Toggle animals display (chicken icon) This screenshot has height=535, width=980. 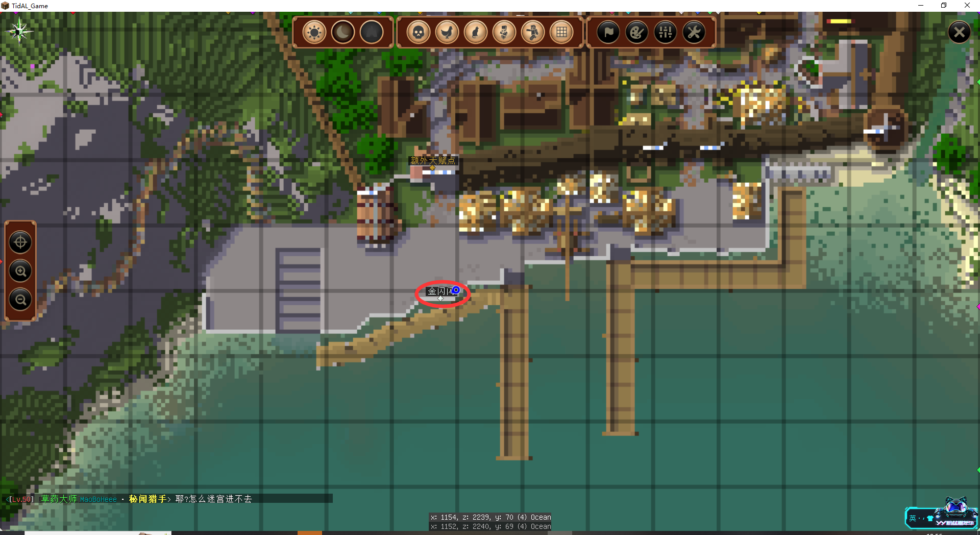pos(447,33)
